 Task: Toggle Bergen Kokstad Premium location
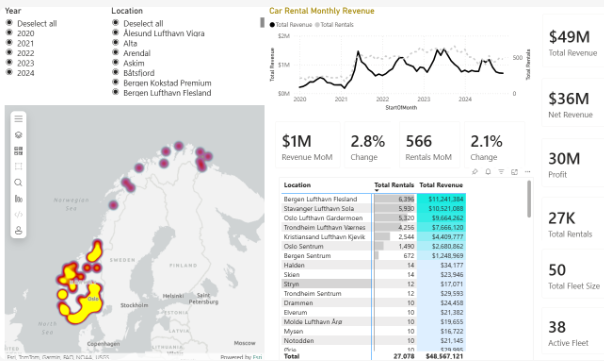coord(115,82)
